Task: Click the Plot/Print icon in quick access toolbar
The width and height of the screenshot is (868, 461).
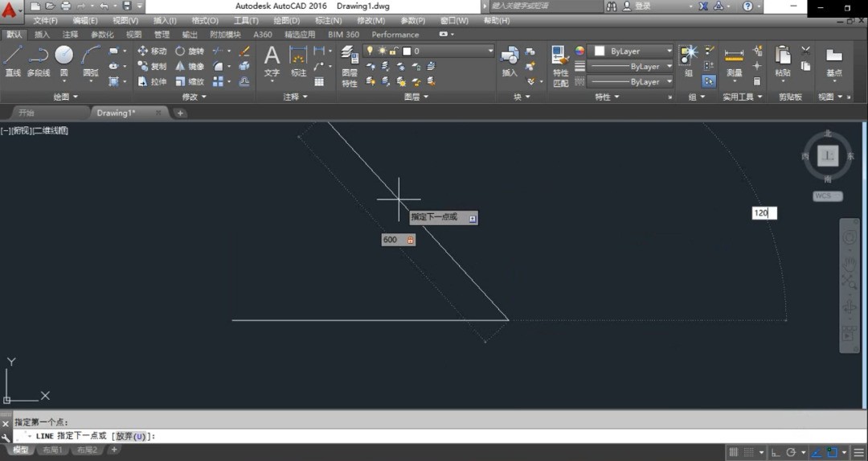Action: click(x=66, y=6)
